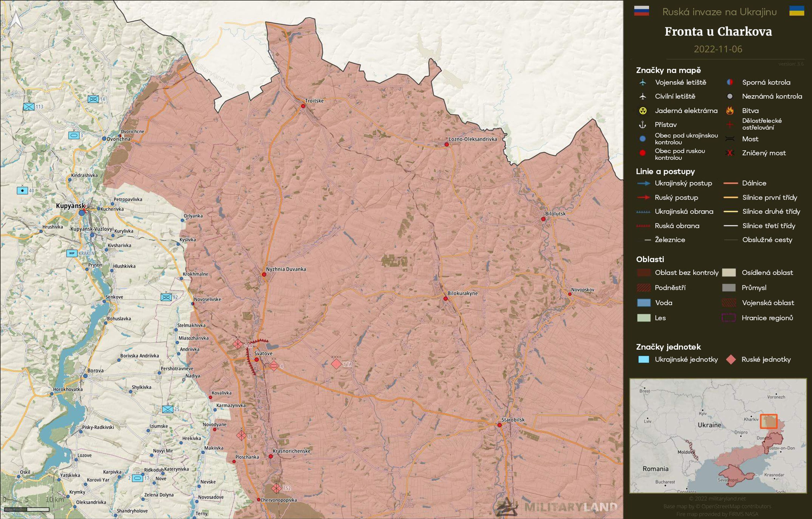This screenshot has height=519, width=812.
Task: Select Russian 1 TA army marker
Action: pyautogui.click(x=336, y=364)
